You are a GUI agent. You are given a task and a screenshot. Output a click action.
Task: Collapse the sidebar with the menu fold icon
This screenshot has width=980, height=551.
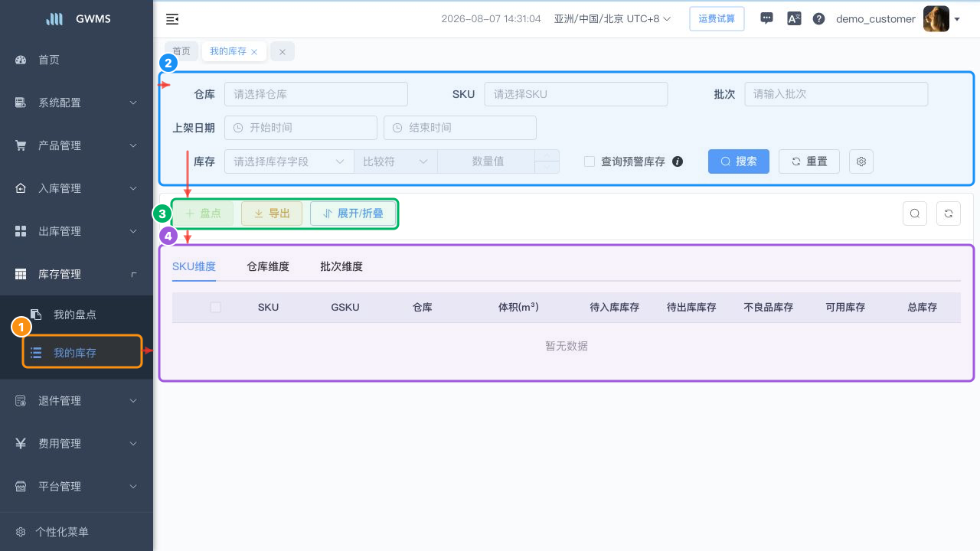(x=172, y=18)
